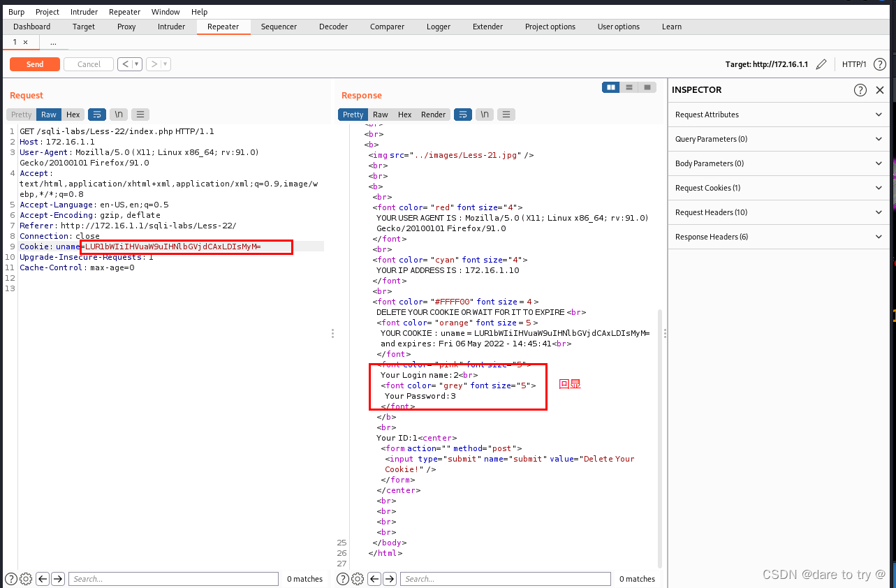Show the Response in Raw view
The image size is (896, 588).
380,115
